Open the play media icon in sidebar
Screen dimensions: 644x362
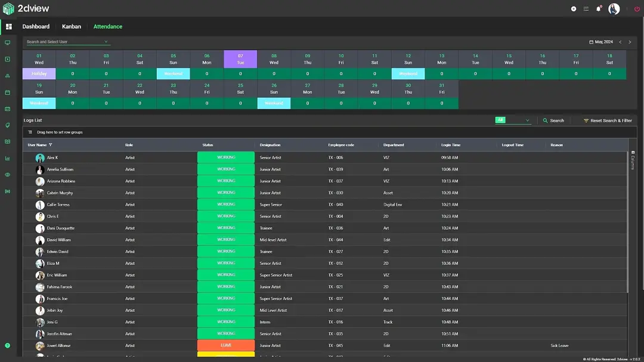[7, 59]
